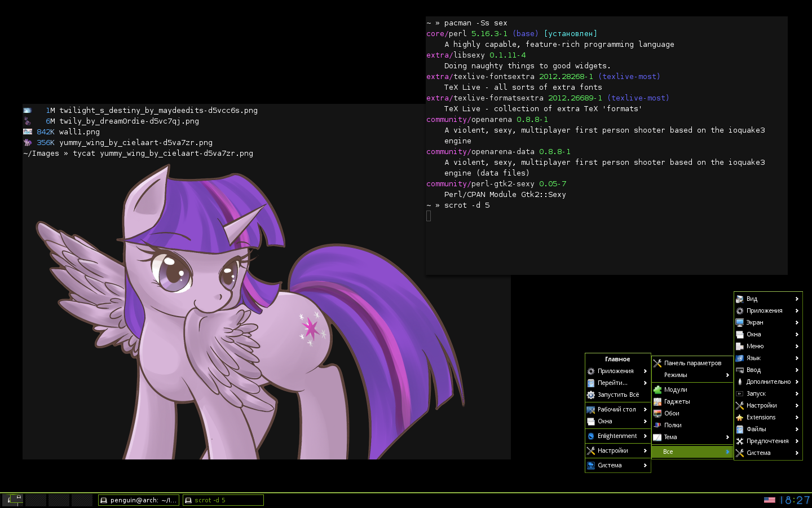The width and height of the screenshot is (812, 508).
Task: Click thumbnail beside twilight_s_destiny file in terminal
Action: tap(28, 110)
